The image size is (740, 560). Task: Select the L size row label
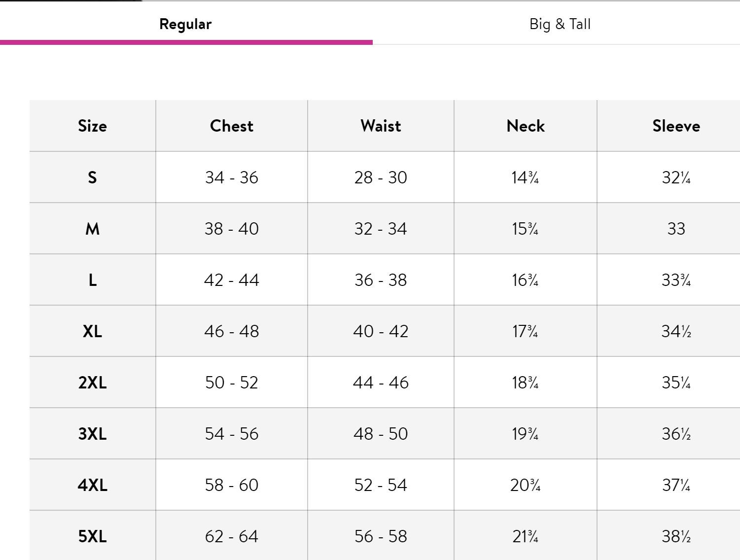tap(92, 280)
